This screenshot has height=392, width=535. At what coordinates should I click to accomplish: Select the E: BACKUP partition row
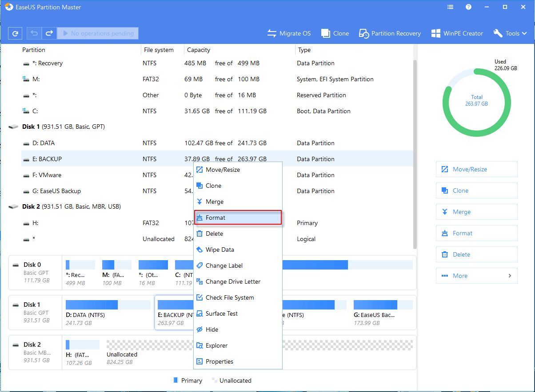point(217,159)
